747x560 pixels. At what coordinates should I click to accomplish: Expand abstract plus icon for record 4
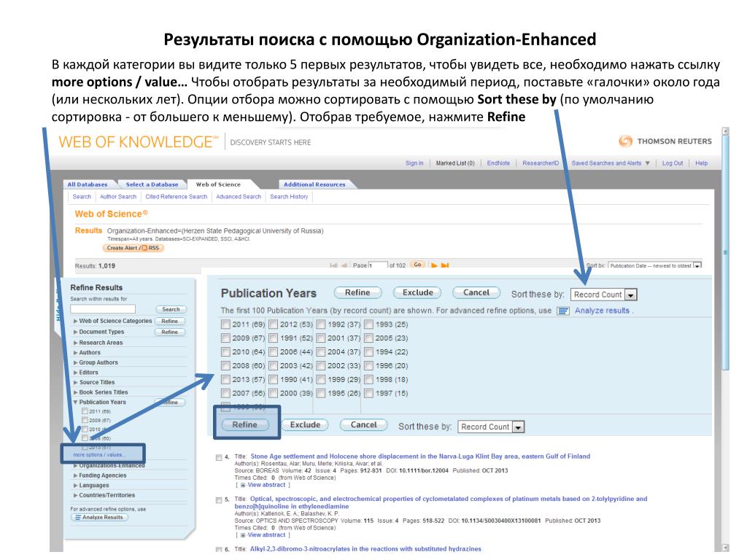pos(242,485)
